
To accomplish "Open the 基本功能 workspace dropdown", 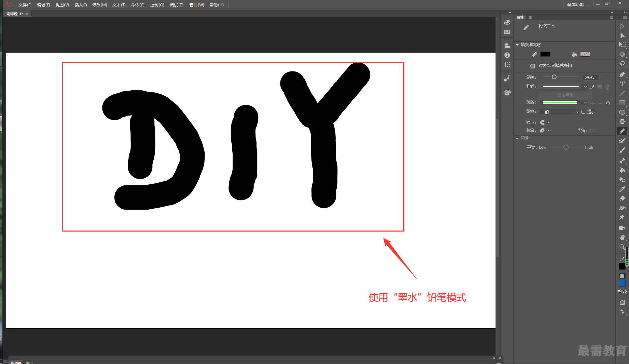I will tap(578, 5).
